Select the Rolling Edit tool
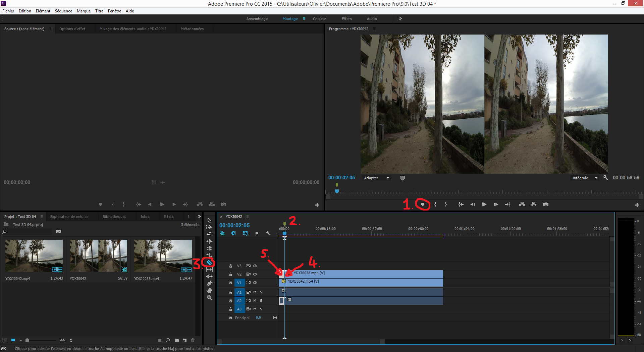 (x=209, y=248)
